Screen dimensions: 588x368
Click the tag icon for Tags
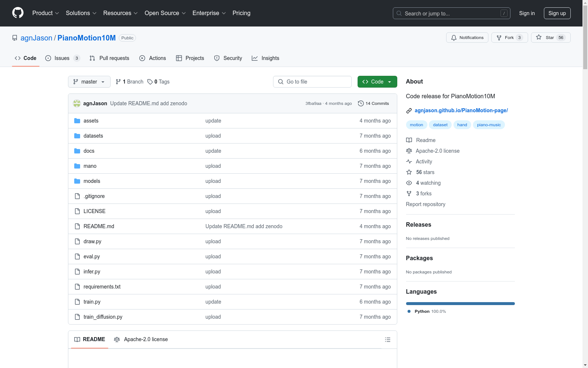pos(150,82)
